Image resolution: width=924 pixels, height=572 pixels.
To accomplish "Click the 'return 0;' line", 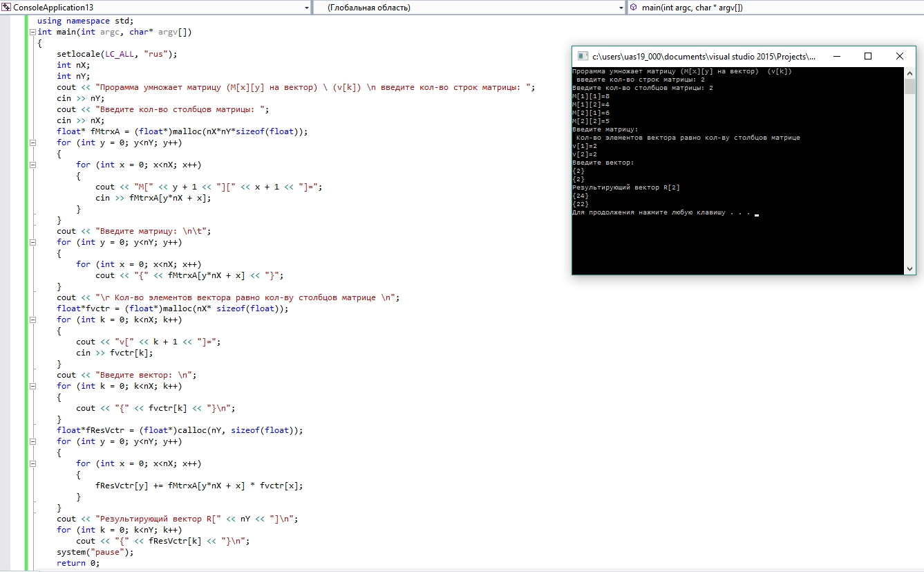I will 78,563.
